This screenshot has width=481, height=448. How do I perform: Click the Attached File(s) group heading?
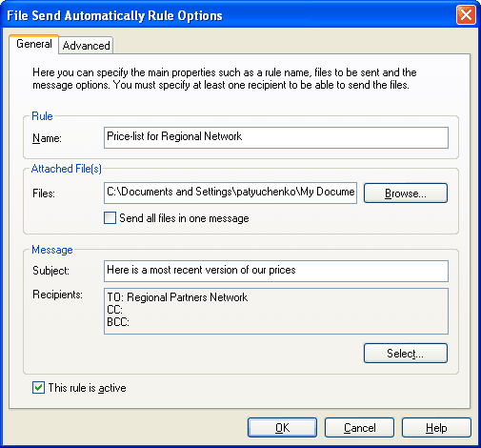click(67, 169)
